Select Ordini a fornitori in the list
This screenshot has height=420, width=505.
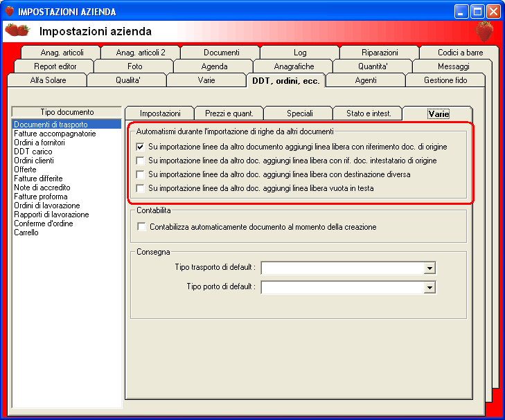67,142
